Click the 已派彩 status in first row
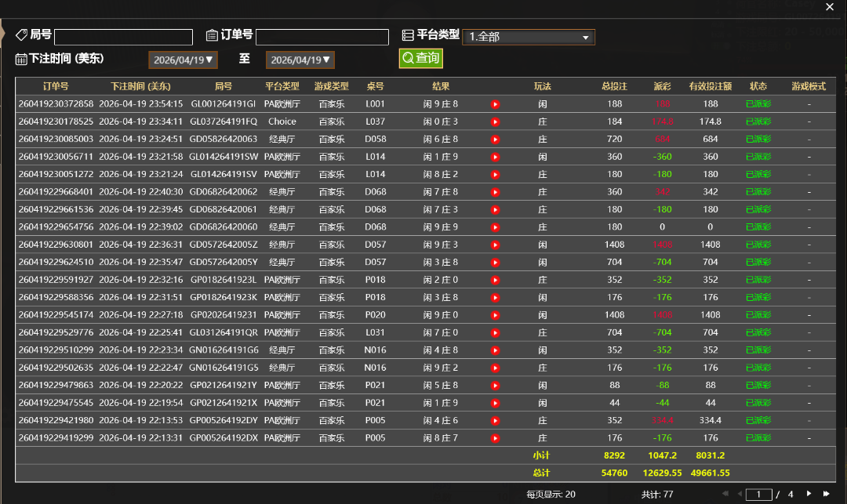Viewport: 847px width, 504px height. point(758,104)
